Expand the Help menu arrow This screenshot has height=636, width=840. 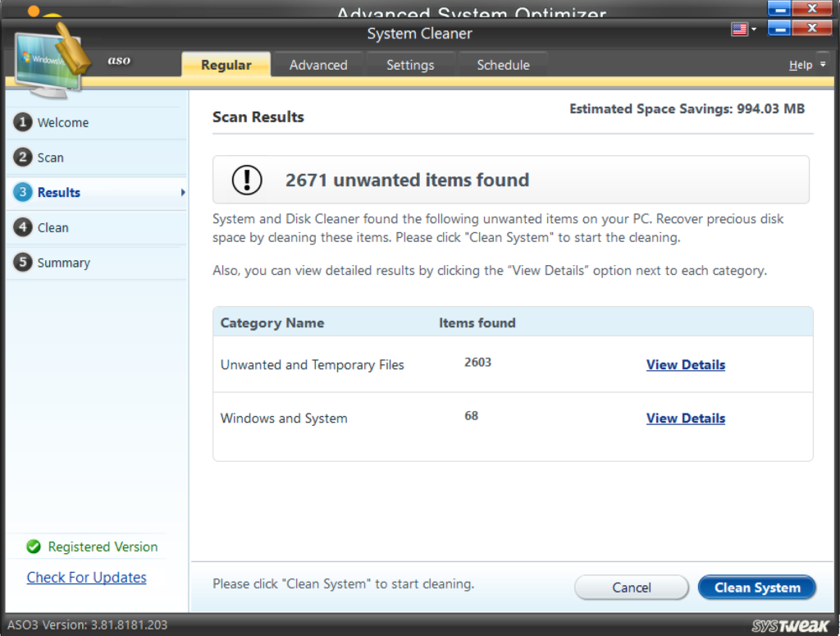tap(823, 64)
